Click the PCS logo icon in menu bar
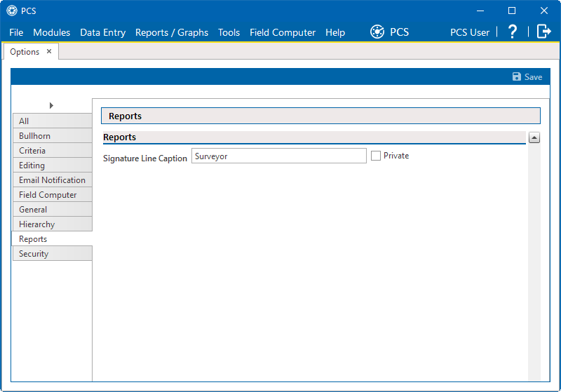This screenshot has height=392, width=561. pyautogui.click(x=377, y=32)
